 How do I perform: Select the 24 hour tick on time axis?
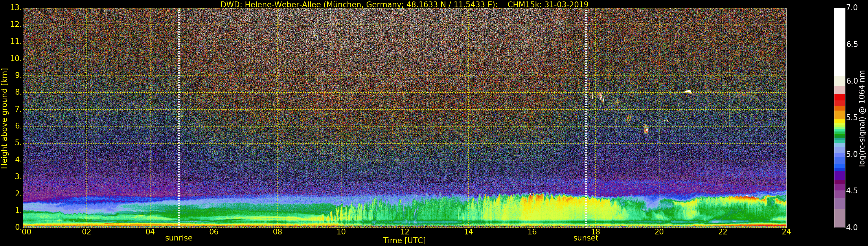(786, 232)
